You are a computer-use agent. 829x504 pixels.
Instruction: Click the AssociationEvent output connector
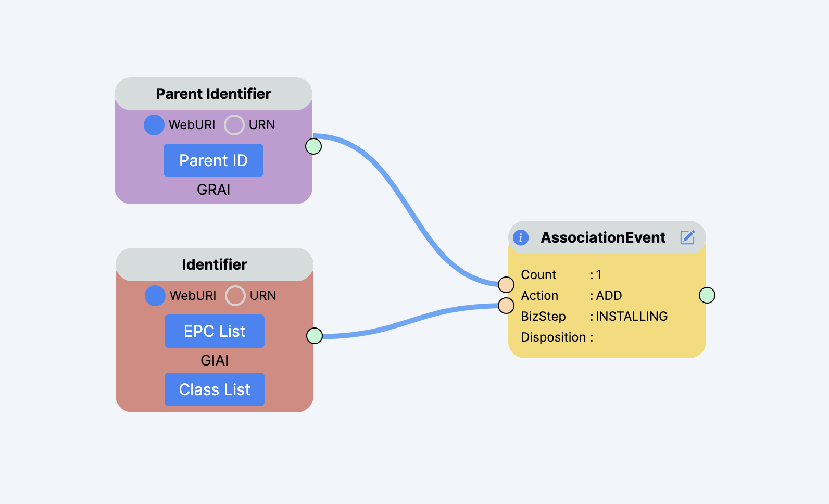pyautogui.click(x=707, y=295)
